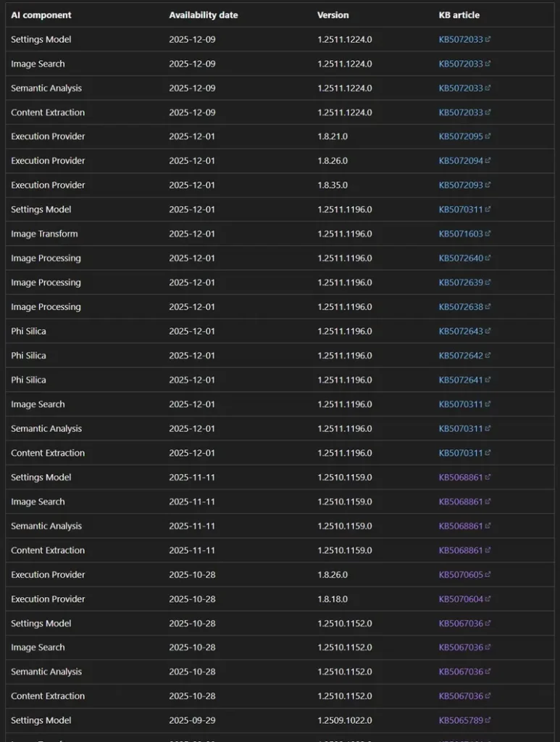Open the KB5072642 Phi Silica article
560x742 pixels.
point(461,356)
